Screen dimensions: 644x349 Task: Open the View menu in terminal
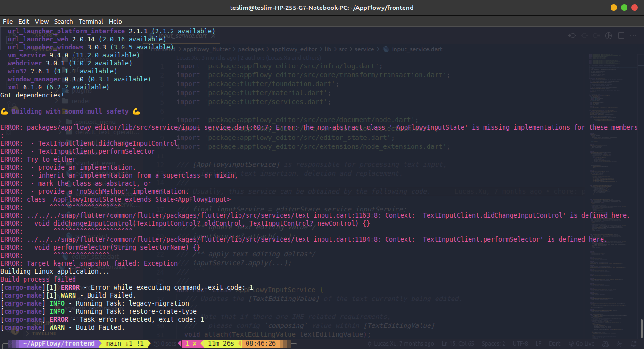[x=41, y=21]
